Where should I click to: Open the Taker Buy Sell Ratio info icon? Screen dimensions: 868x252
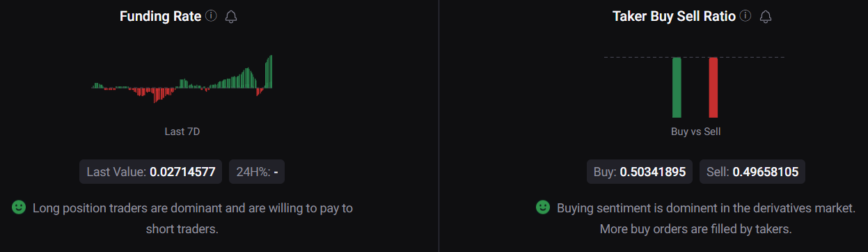[x=745, y=16]
